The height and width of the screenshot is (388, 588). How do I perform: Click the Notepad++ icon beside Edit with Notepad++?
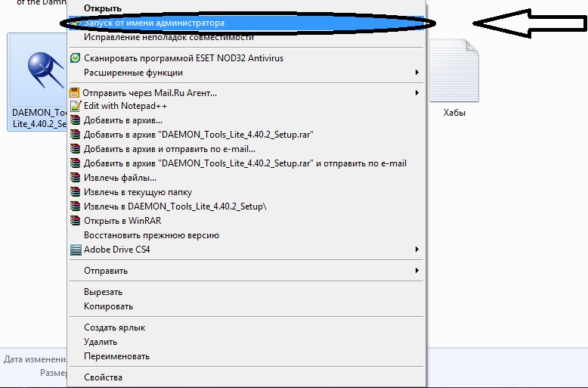[76, 106]
